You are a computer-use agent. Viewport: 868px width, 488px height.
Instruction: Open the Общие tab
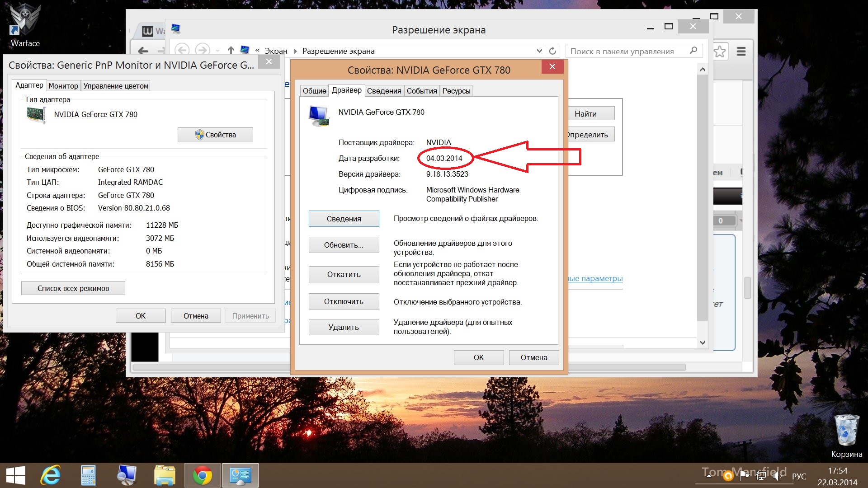314,91
